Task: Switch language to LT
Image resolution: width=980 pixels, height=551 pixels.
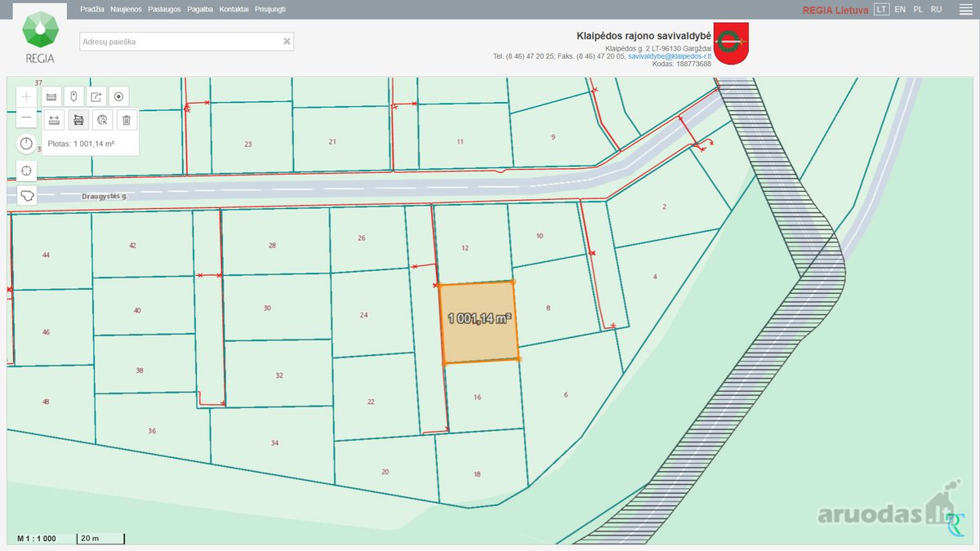Action: click(881, 9)
